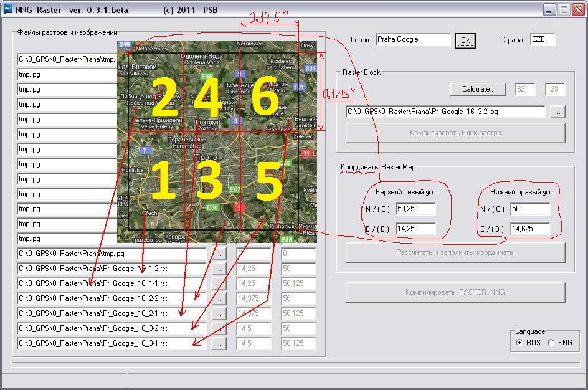Click the topmost file path field ending tmp.j
This screenshot has width=588, height=390.
[67, 59]
